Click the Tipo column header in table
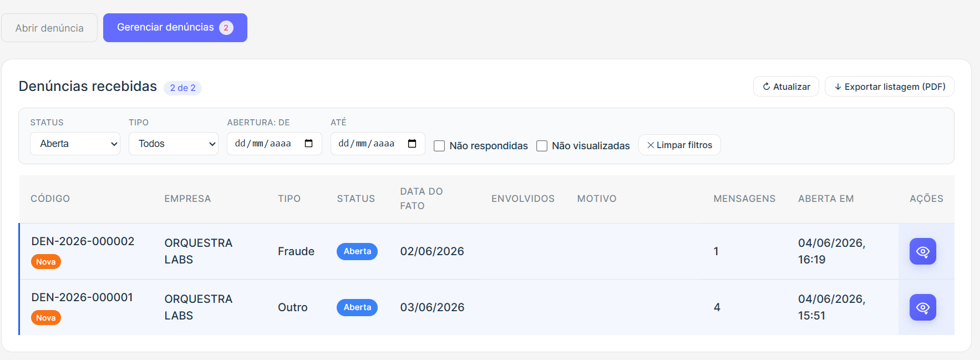 click(x=289, y=199)
